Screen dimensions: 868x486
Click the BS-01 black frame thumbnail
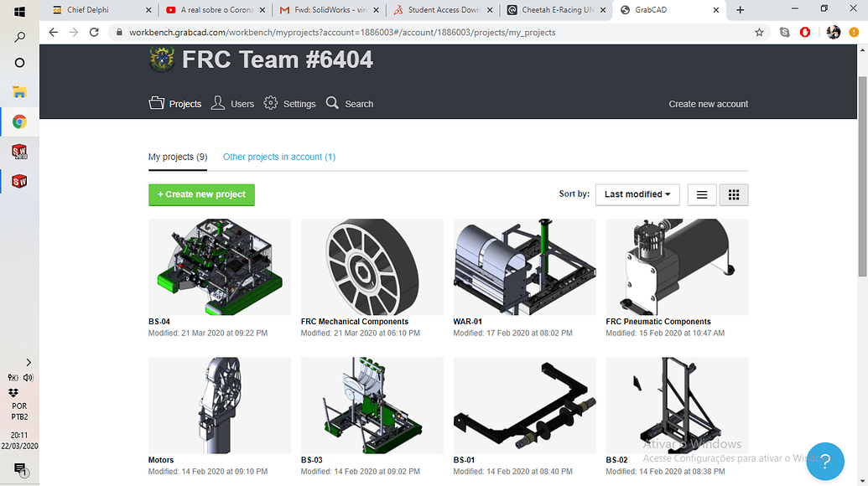click(x=525, y=406)
